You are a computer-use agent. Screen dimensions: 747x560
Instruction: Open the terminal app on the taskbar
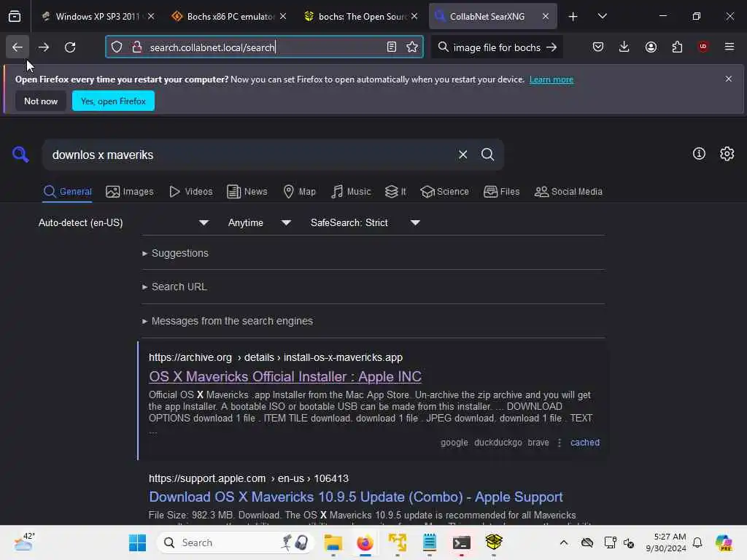click(461, 542)
